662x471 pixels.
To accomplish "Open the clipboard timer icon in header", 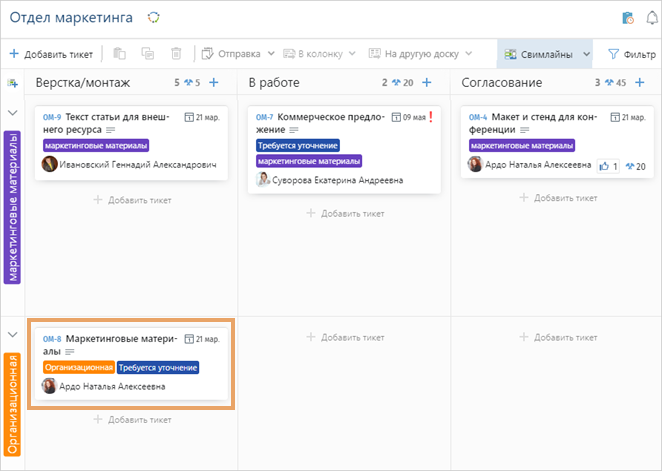I will click(x=627, y=18).
